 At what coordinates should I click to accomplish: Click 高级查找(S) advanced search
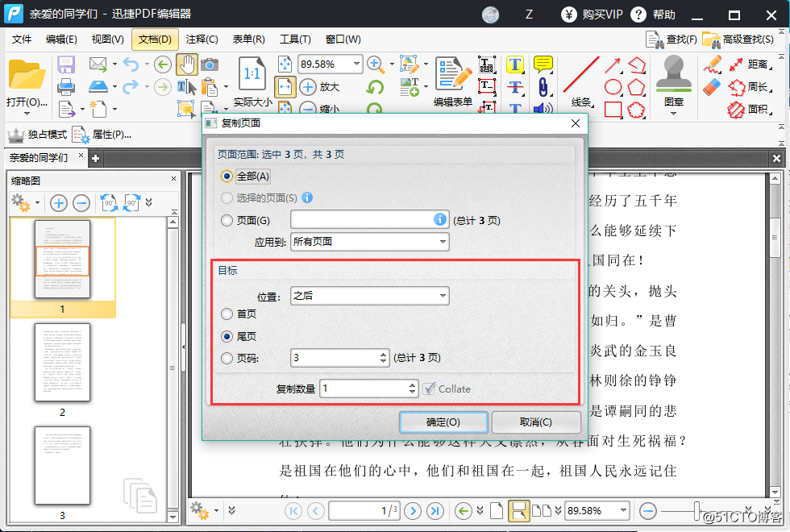[738, 39]
